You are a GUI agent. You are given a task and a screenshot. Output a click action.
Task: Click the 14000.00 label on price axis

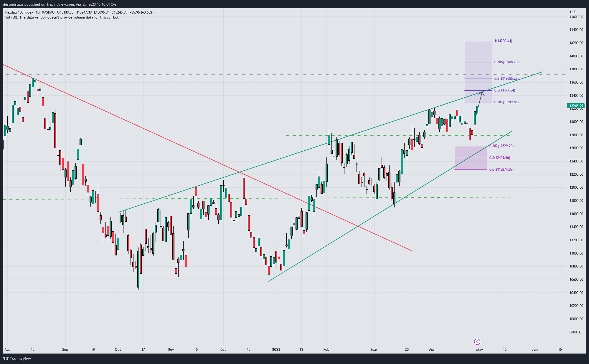click(576, 56)
